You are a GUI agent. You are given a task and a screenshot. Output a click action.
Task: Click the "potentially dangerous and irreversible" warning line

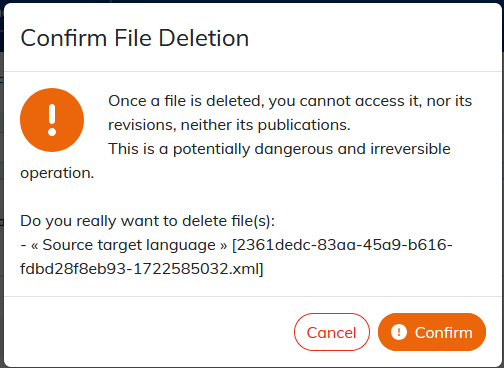tap(279, 149)
